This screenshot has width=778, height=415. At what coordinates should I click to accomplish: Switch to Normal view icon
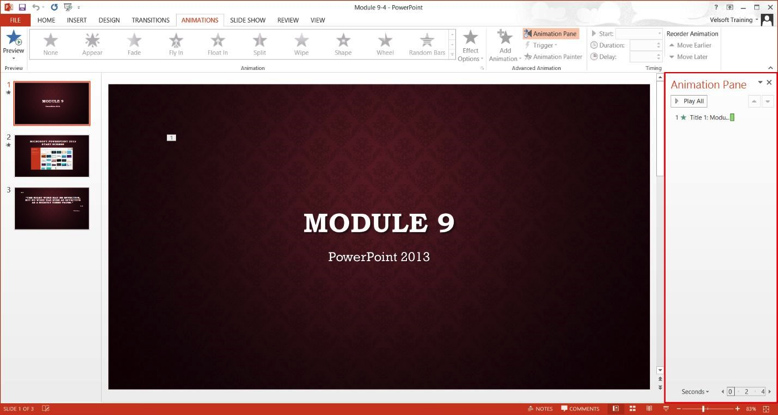coord(616,409)
